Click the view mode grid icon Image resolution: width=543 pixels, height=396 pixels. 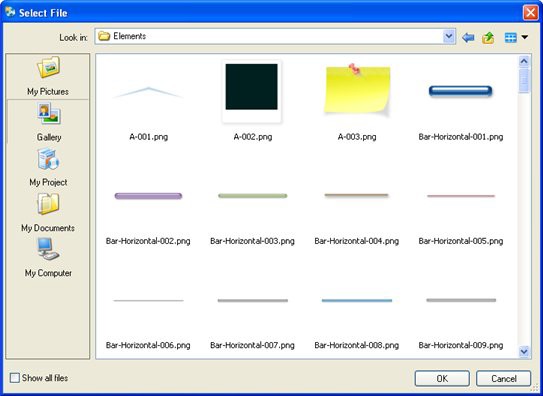(x=510, y=37)
